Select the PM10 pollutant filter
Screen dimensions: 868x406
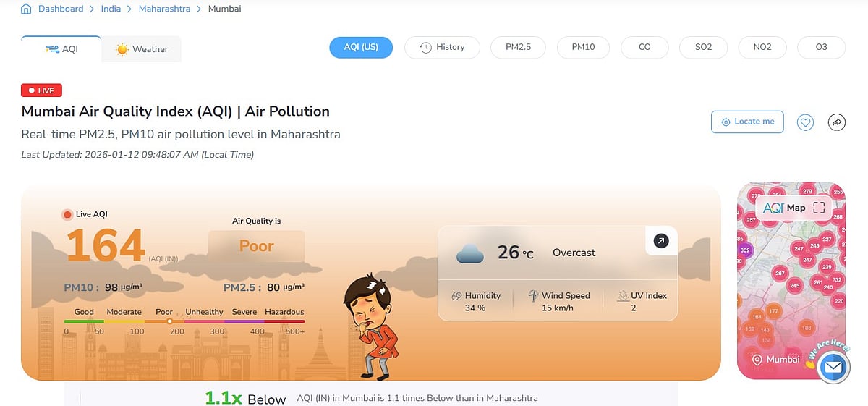(x=583, y=47)
